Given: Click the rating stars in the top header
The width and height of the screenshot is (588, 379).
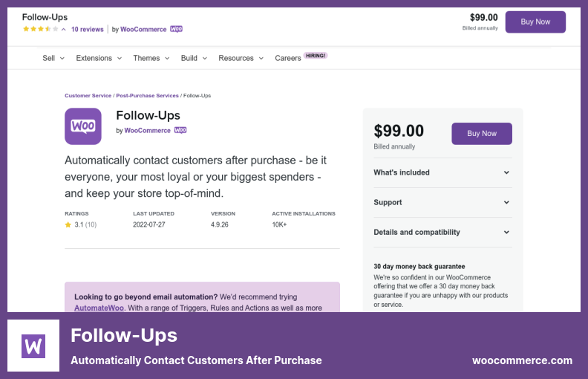Looking at the screenshot, I should 36,29.
